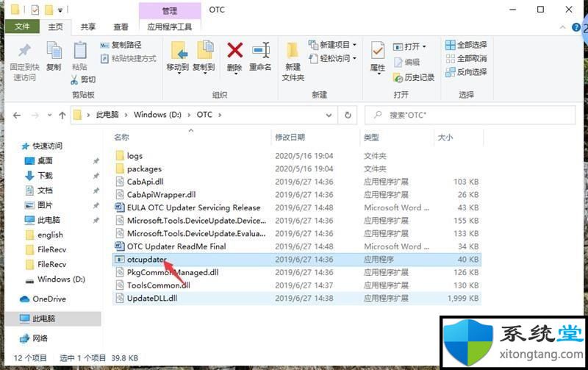This screenshot has width=588, height=370.
Task: Select Paste shortcut (粘贴快捷方式)
Action: pos(128,59)
